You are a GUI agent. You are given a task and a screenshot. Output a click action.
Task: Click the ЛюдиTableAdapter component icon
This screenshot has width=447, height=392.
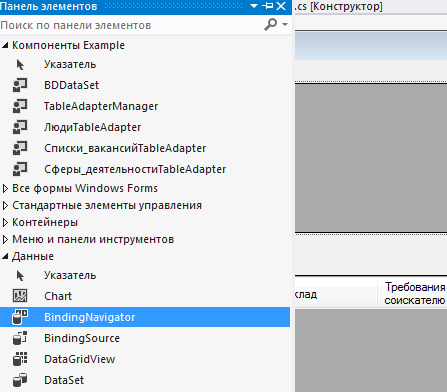point(20,127)
